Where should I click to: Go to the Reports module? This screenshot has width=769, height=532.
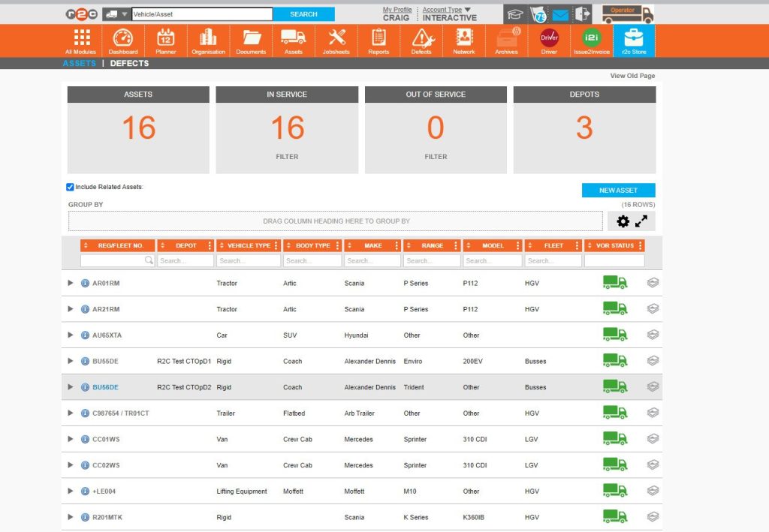coord(378,41)
